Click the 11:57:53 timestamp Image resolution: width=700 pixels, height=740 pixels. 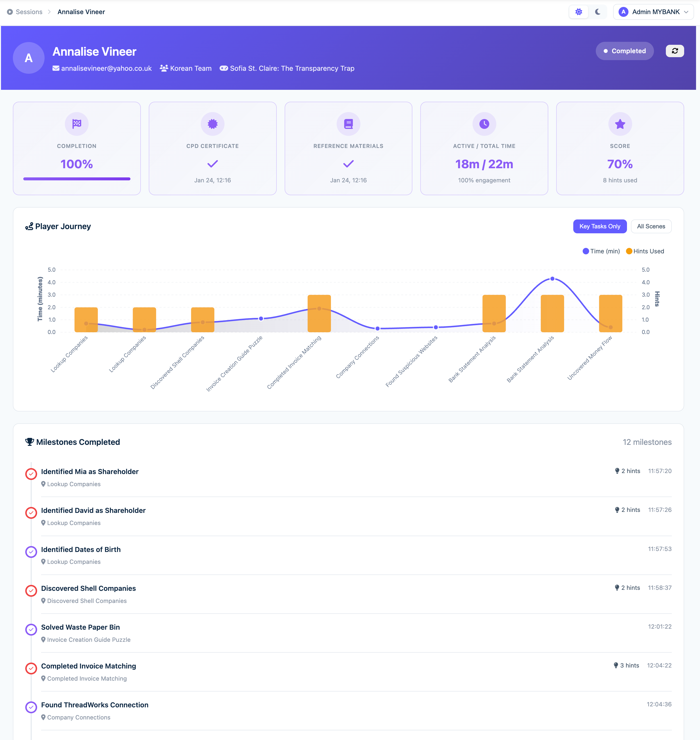point(660,549)
